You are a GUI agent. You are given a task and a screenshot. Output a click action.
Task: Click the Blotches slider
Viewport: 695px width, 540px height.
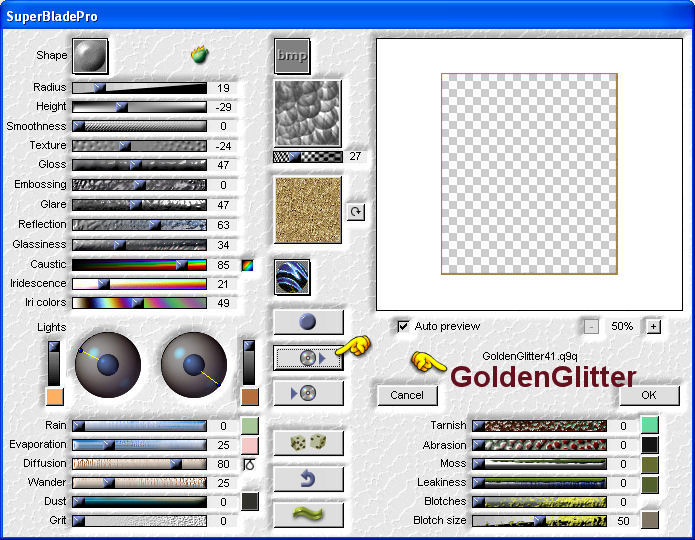pos(539,502)
